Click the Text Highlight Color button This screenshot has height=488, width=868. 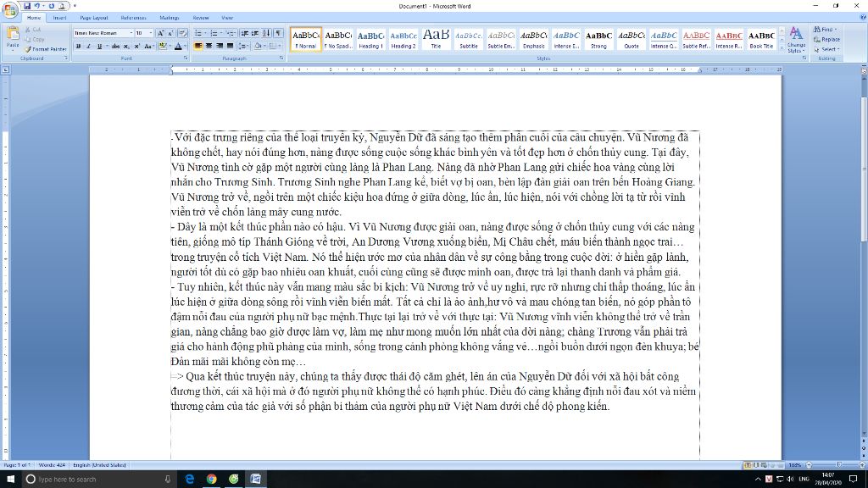[x=163, y=47]
